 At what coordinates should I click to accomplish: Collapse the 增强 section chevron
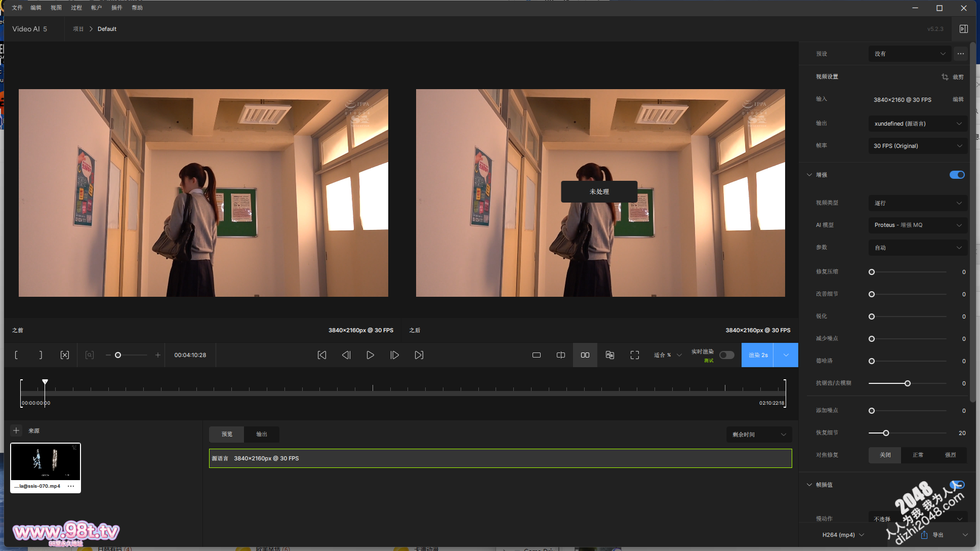[x=809, y=175]
